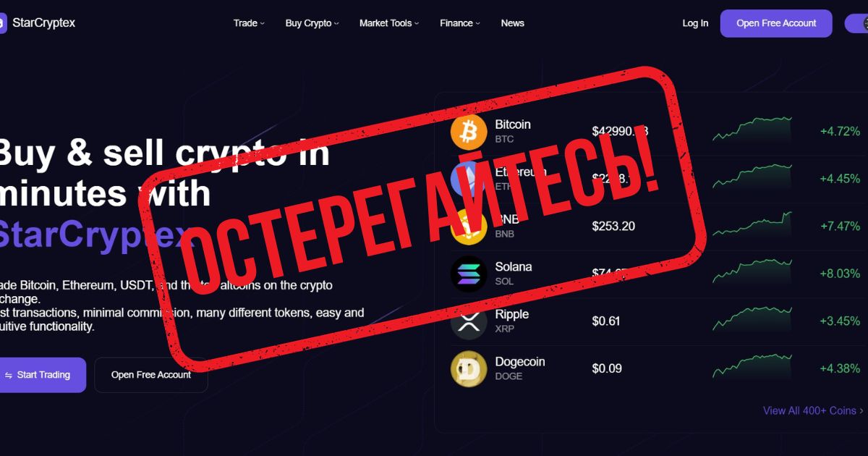
Task: Click the Bitcoin coin icon
Action: [469, 132]
